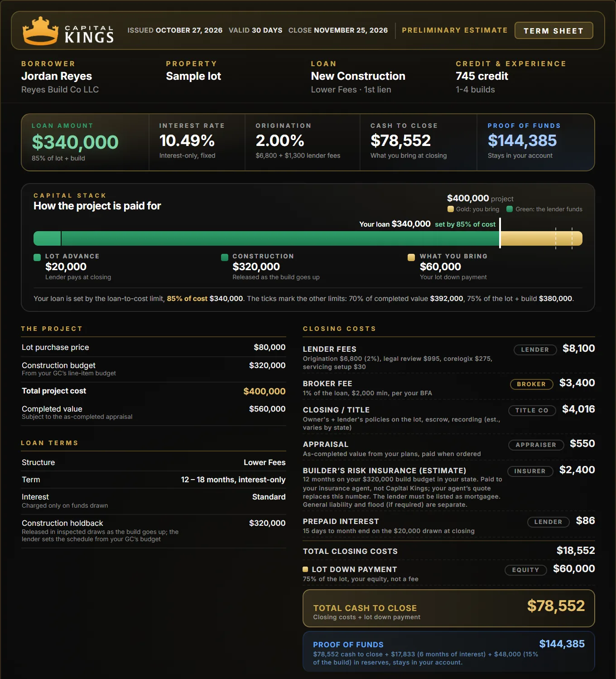
Task: Click the 10.49% interest rate value
Action: click(x=187, y=141)
